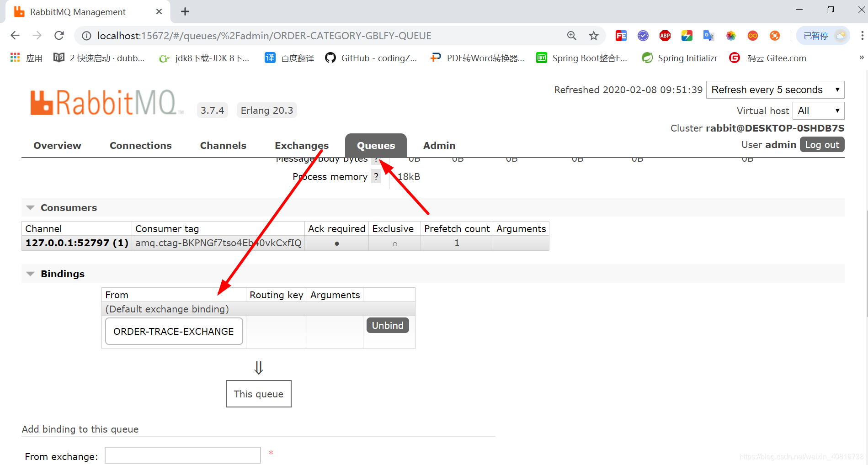Open the Virtual host dropdown

818,111
